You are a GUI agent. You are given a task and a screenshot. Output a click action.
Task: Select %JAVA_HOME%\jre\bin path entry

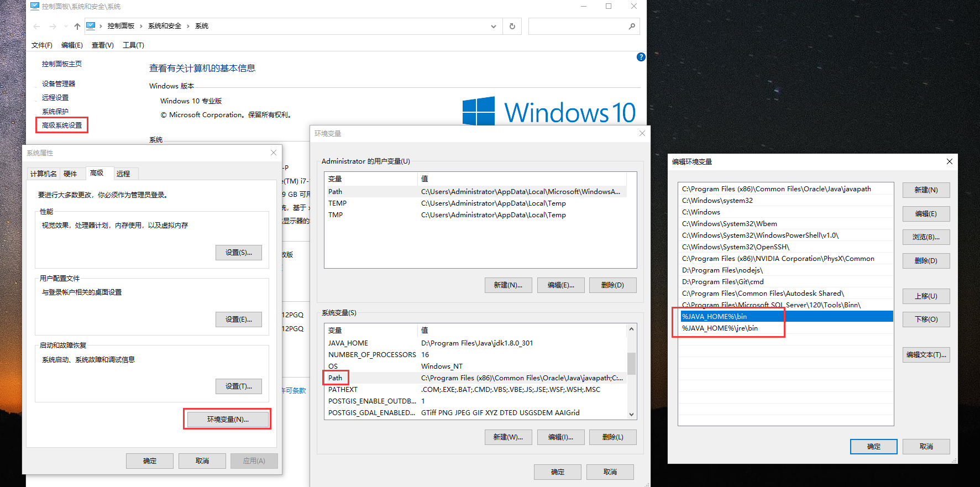(x=786, y=328)
